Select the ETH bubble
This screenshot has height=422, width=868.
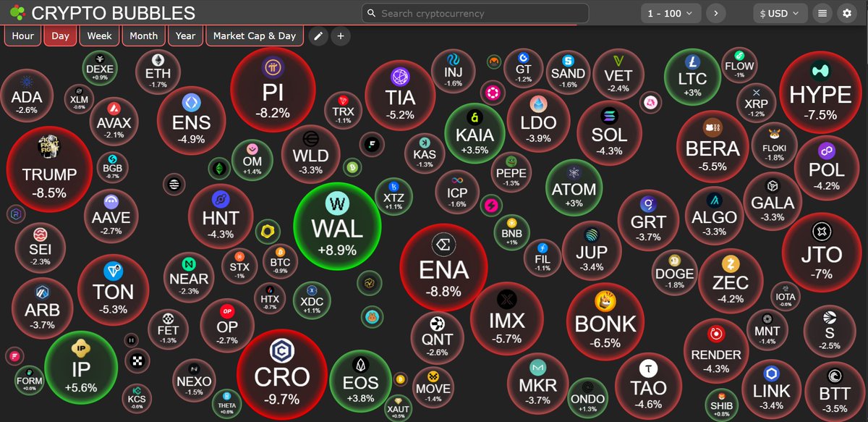(158, 71)
